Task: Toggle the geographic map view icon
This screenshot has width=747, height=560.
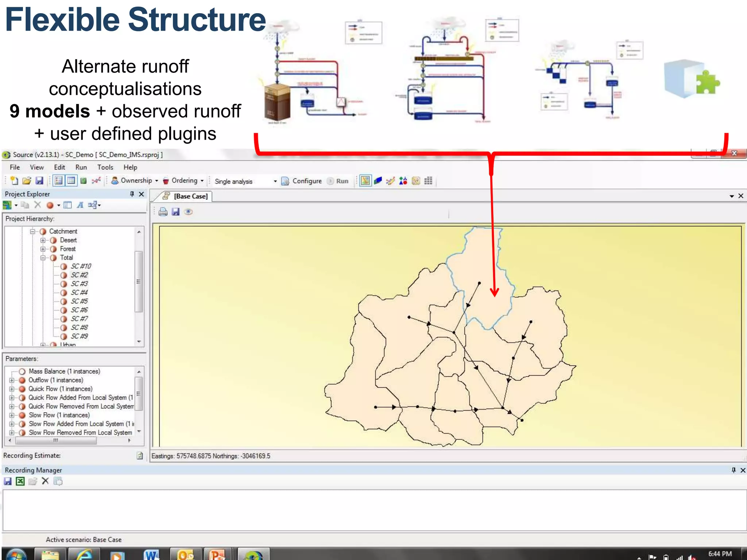Action: point(365,180)
